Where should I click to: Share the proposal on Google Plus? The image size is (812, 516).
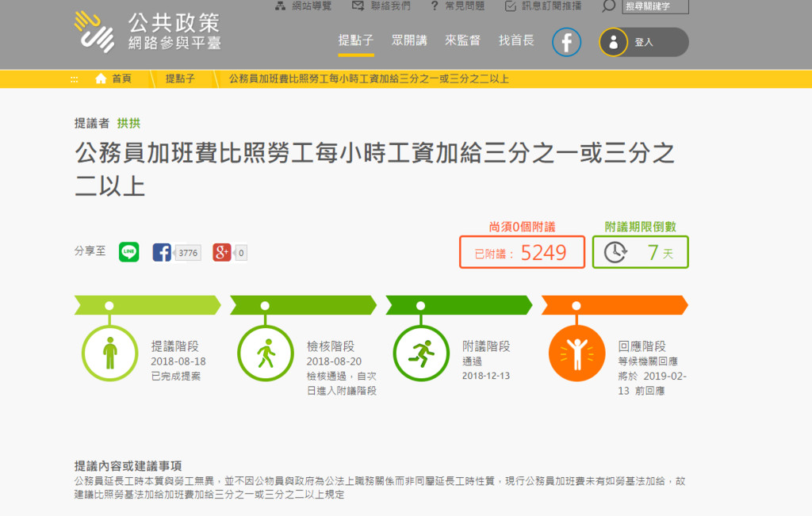(222, 252)
